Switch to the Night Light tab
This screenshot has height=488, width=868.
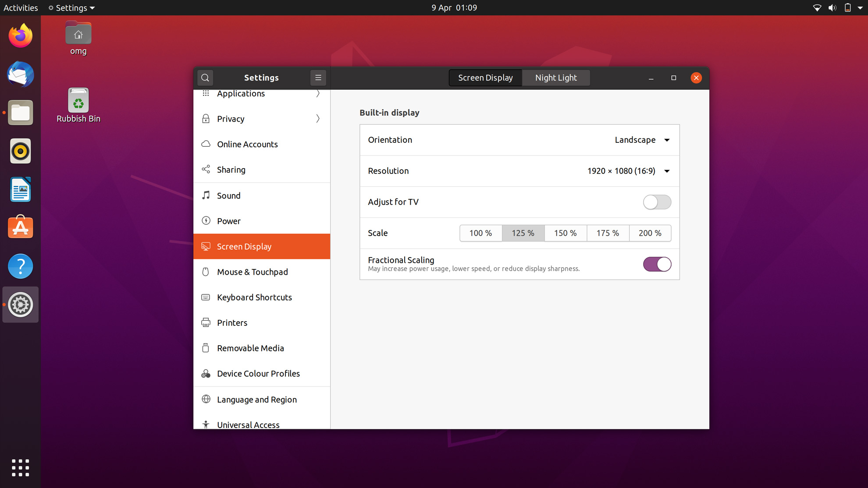coord(556,78)
